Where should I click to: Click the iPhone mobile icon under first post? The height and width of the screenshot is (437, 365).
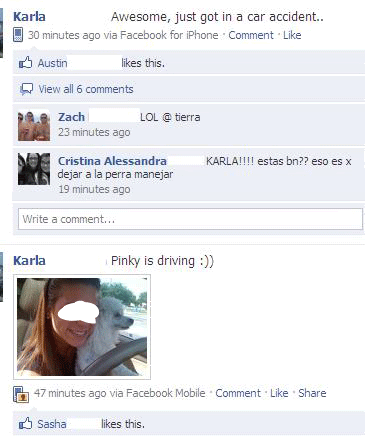18,35
